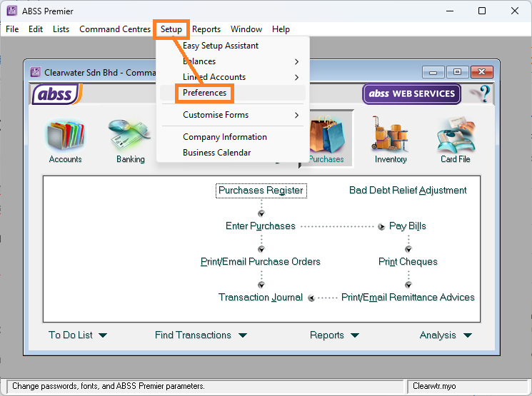Image resolution: width=532 pixels, height=396 pixels.
Task: Open Transaction Journal
Action: click(x=261, y=298)
